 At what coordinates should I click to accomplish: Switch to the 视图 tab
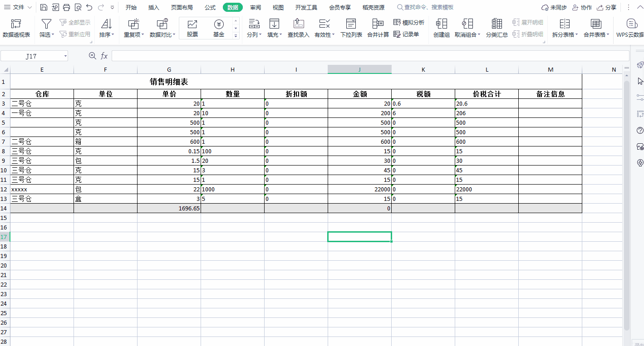tap(278, 7)
